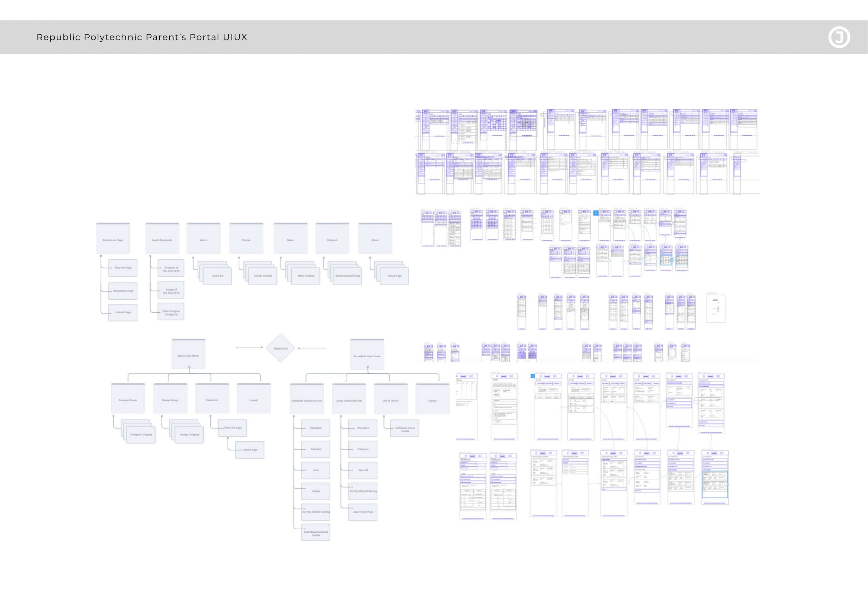Select the Jurors login Home box
Screen dimensions: 868x611
[x=188, y=355]
